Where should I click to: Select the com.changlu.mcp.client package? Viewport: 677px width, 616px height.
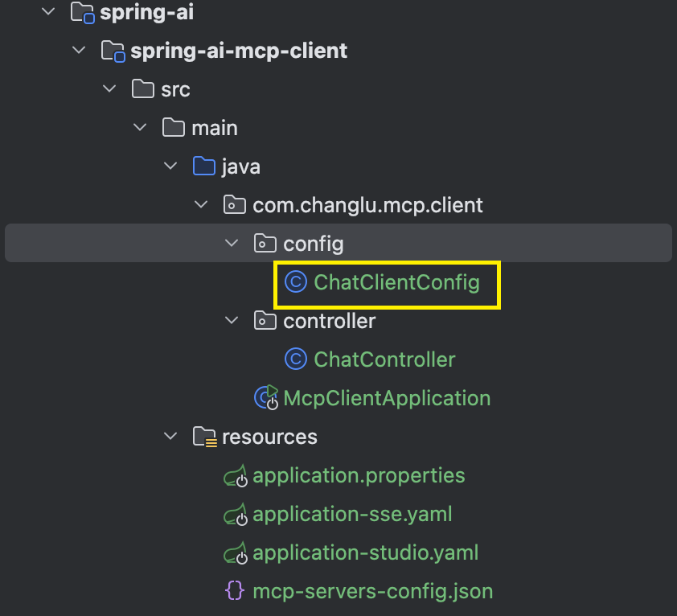click(x=367, y=206)
